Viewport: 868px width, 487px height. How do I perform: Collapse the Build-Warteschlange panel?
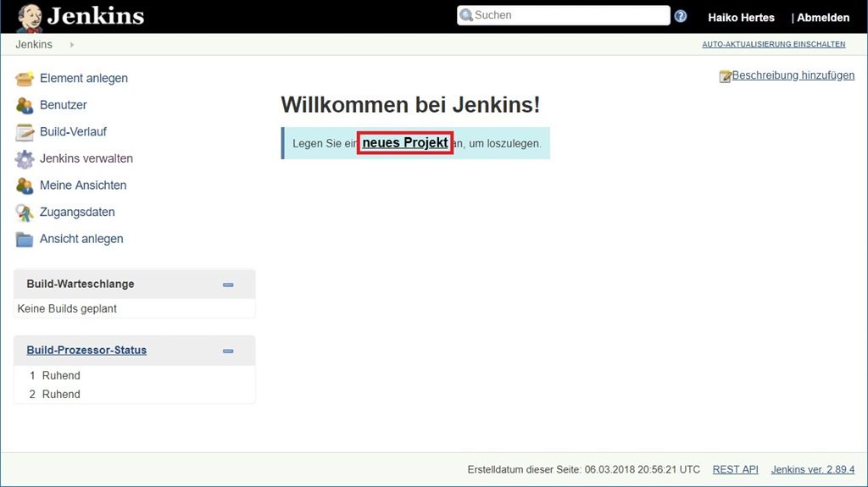point(228,285)
